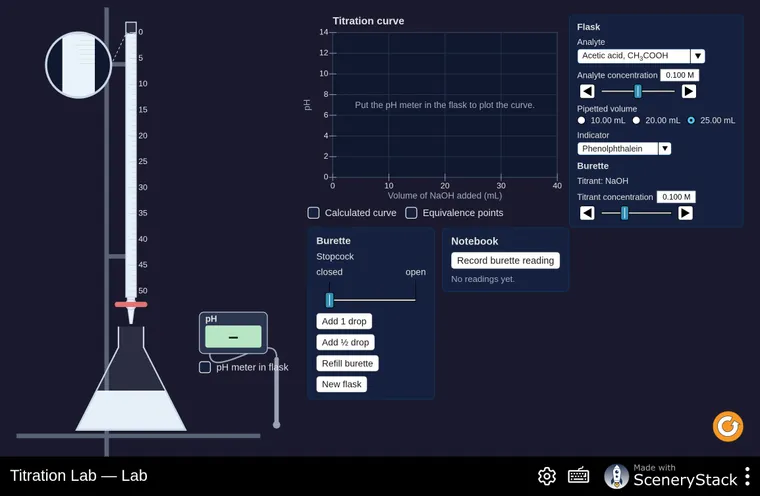Image resolution: width=760 pixels, height=496 pixels.
Task: Click the pH meter probe
Action: tap(276, 393)
